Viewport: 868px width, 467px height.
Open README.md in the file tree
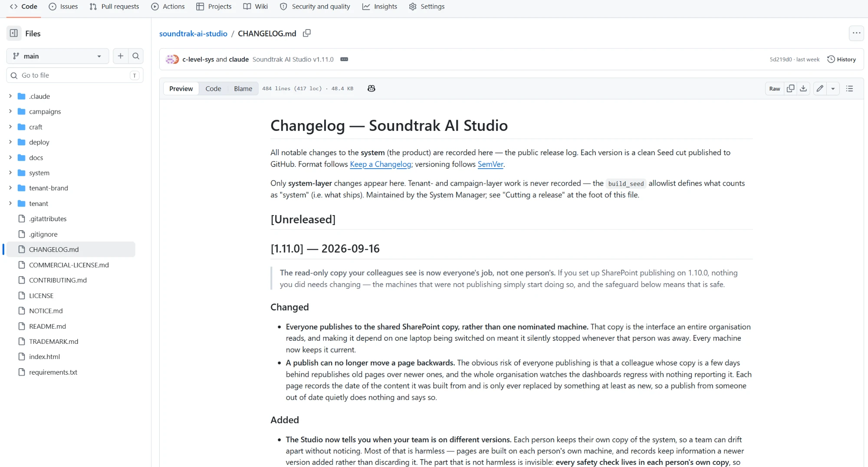[x=47, y=326]
